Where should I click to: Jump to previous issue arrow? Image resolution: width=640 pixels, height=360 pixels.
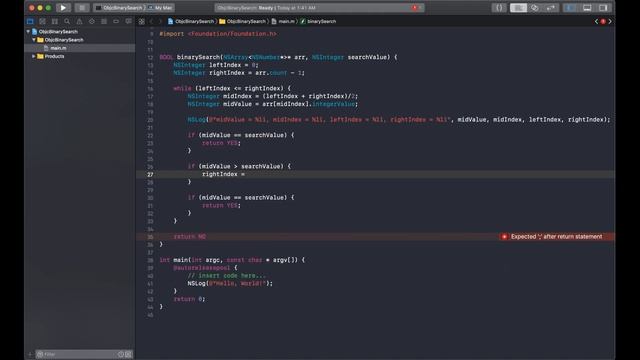pos(596,21)
